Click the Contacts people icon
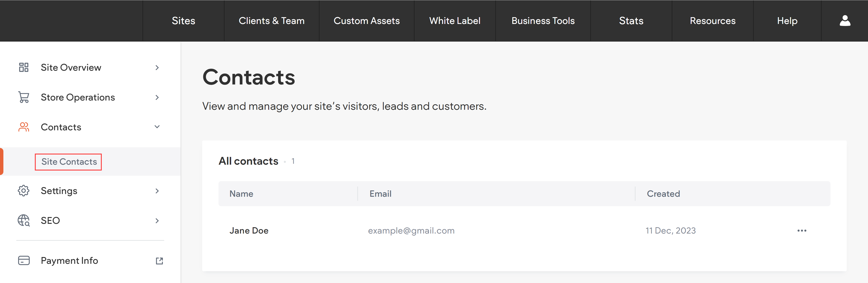868x283 pixels. tap(23, 127)
